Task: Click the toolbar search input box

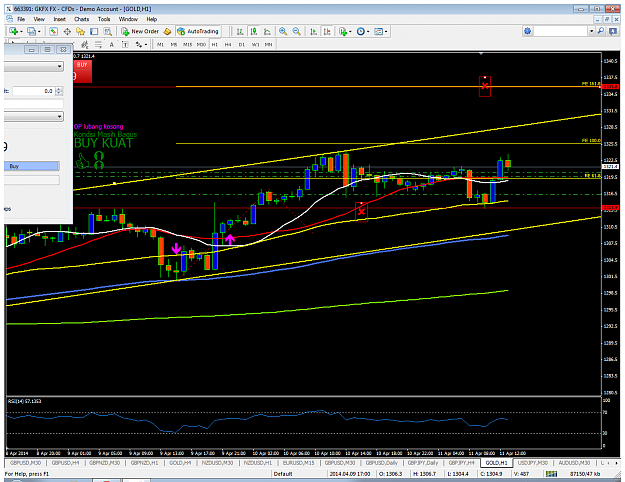Action: 560,31
